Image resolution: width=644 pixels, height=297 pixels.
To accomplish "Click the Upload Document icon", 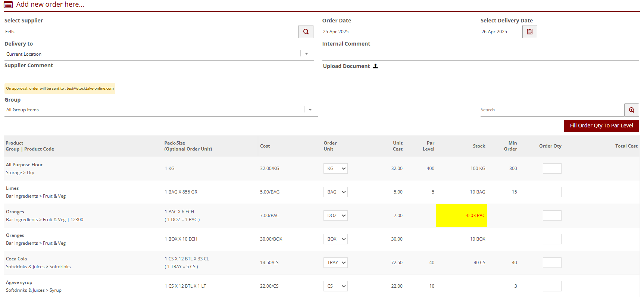I will [x=375, y=66].
